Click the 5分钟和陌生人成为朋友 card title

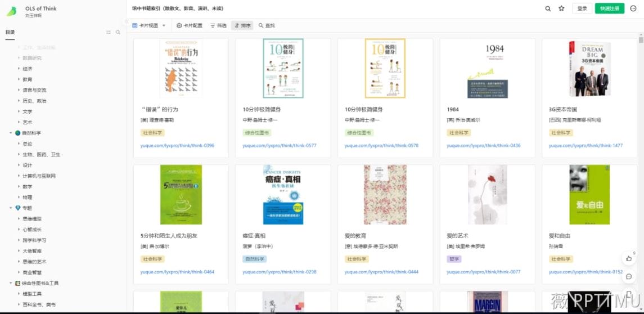pyautogui.click(x=169, y=236)
